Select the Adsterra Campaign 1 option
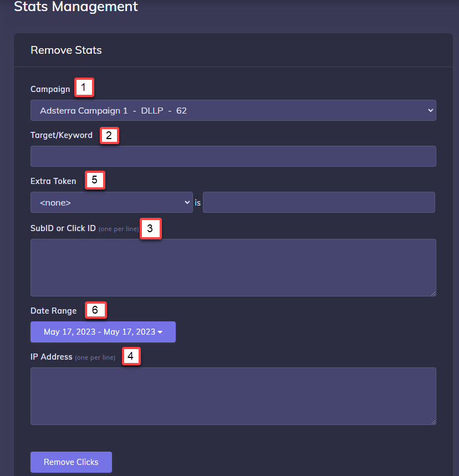This screenshot has width=459, height=476. click(233, 110)
